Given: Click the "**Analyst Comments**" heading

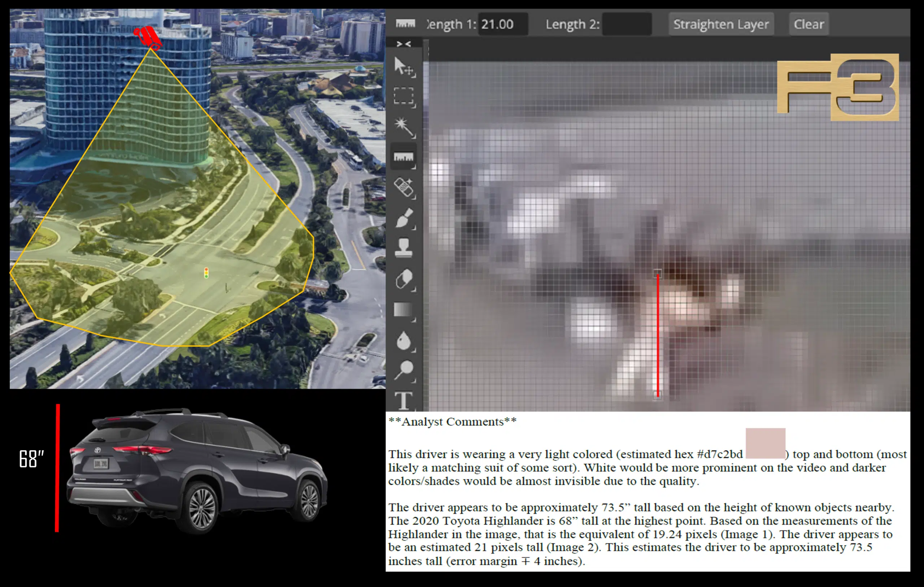Looking at the screenshot, I should pos(452,422).
